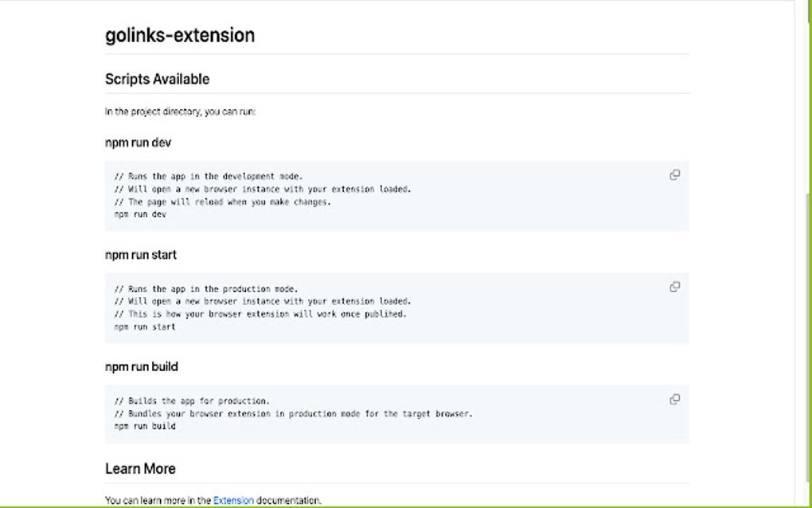This screenshot has width=812, height=508.
Task: Click the 'Runs the app in the production mode' comment
Action: coord(206,289)
